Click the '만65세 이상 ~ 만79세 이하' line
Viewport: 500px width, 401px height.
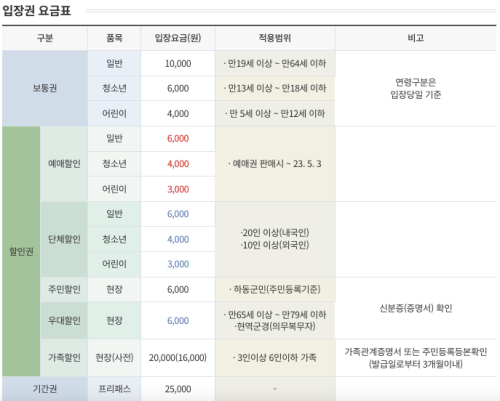tap(275, 314)
